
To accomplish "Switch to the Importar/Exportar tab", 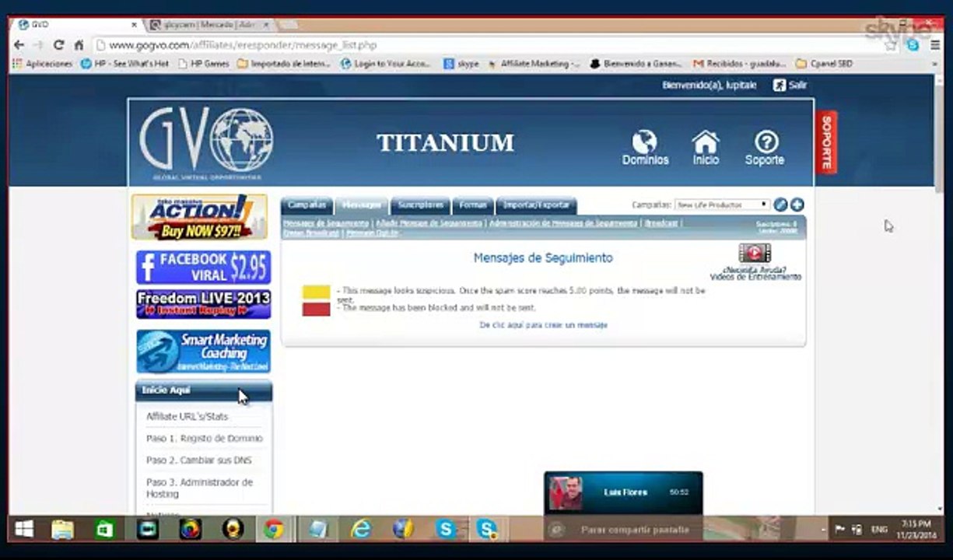I will click(x=536, y=205).
